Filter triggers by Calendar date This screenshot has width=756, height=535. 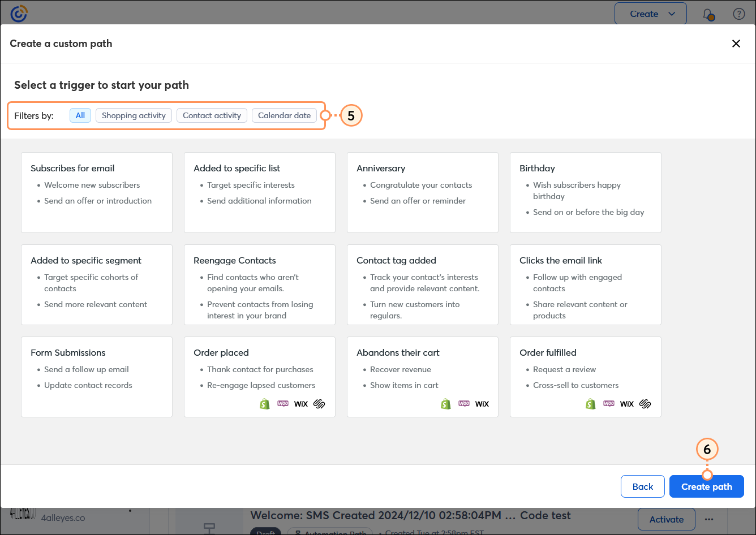[x=284, y=115]
